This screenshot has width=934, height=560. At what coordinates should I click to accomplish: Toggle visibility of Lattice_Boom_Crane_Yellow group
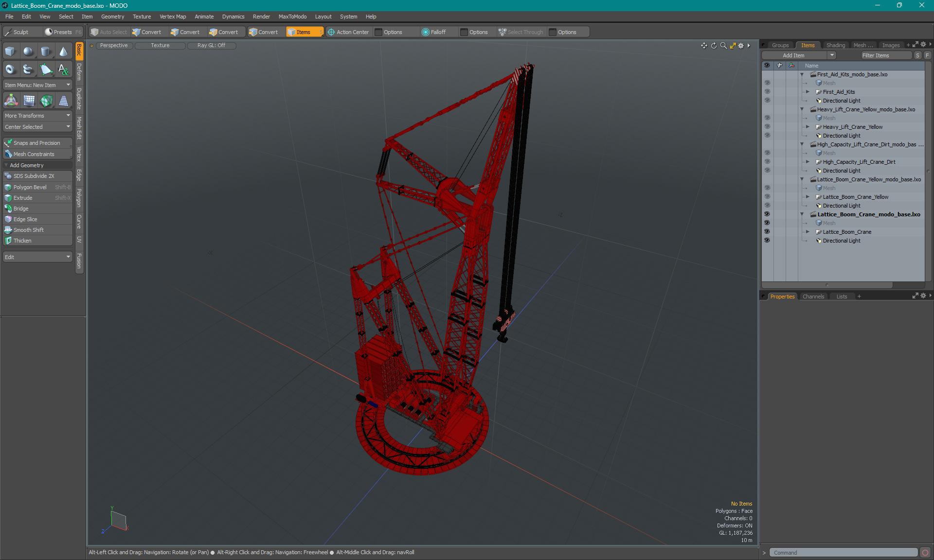767,197
